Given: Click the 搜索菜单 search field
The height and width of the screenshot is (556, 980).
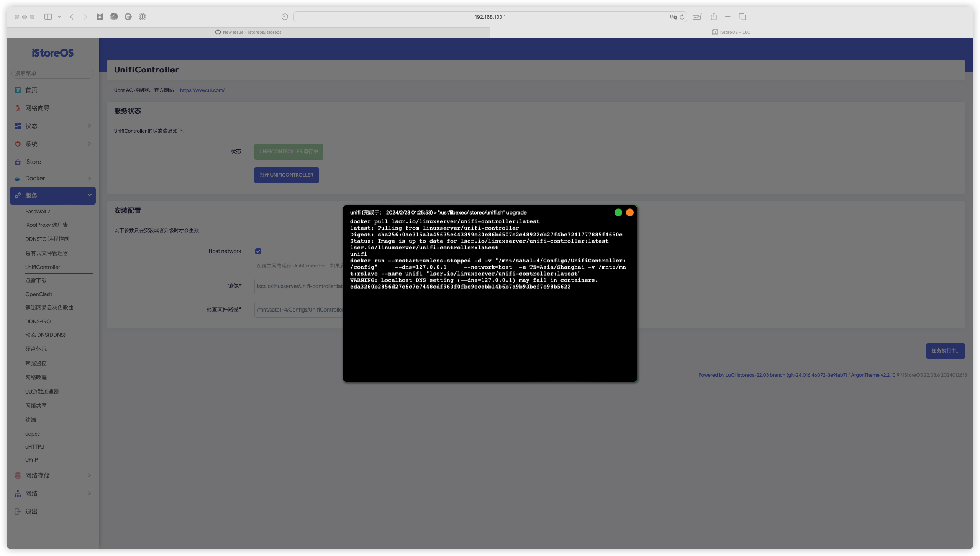Looking at the screenshot, I should click(x=53, y=73).
